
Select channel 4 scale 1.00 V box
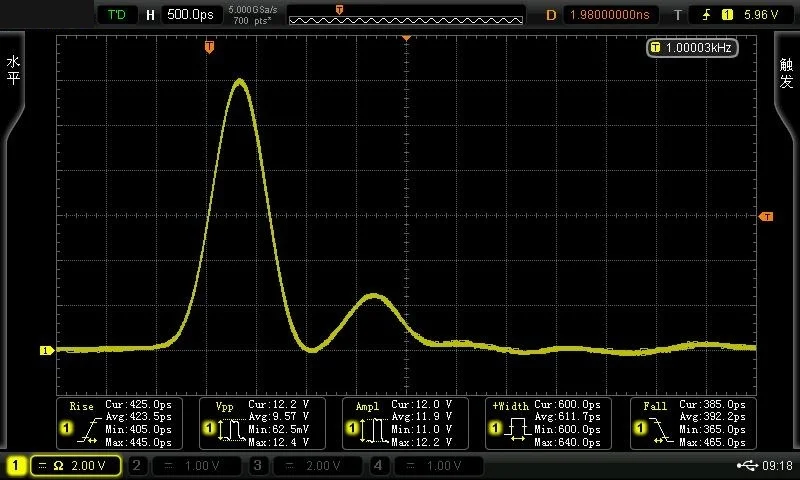click(x=439, y=466)
